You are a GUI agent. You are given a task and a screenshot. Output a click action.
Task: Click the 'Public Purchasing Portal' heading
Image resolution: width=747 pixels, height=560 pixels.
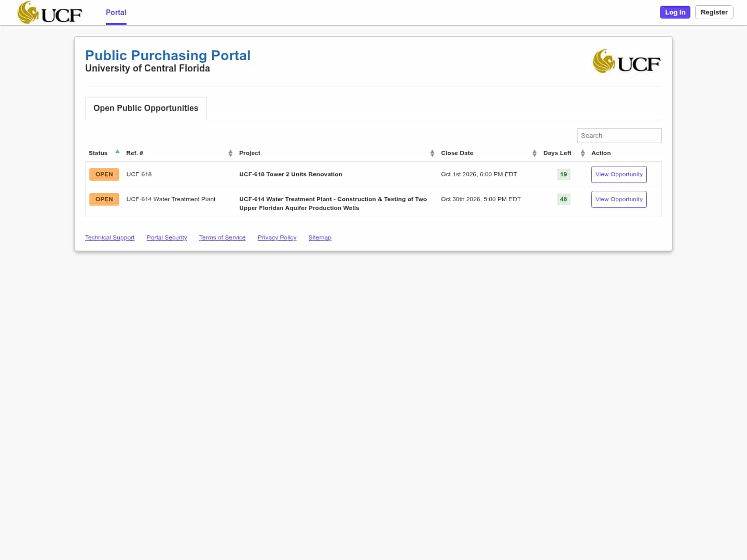pyautogui.click(x=168, y=55)
